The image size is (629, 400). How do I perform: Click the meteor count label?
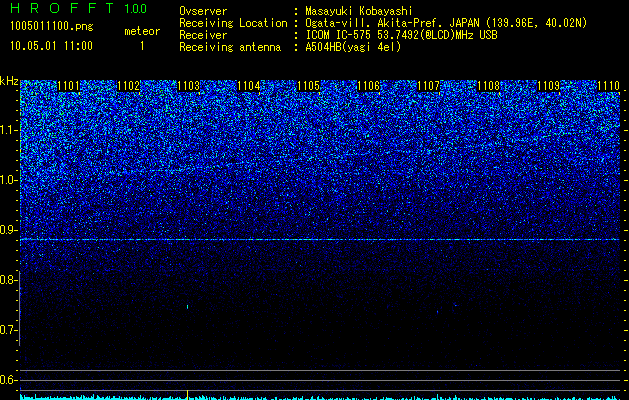(142, 31)
